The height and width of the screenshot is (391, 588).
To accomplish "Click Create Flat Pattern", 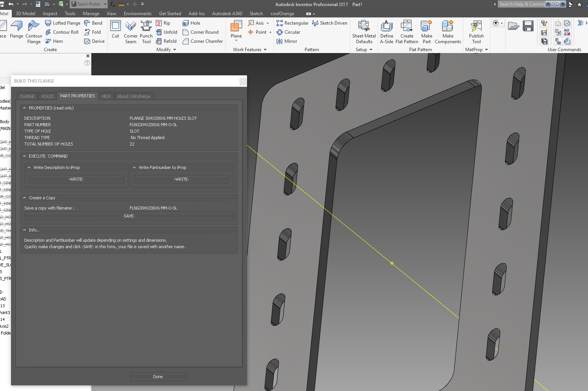I will point(407,32).
